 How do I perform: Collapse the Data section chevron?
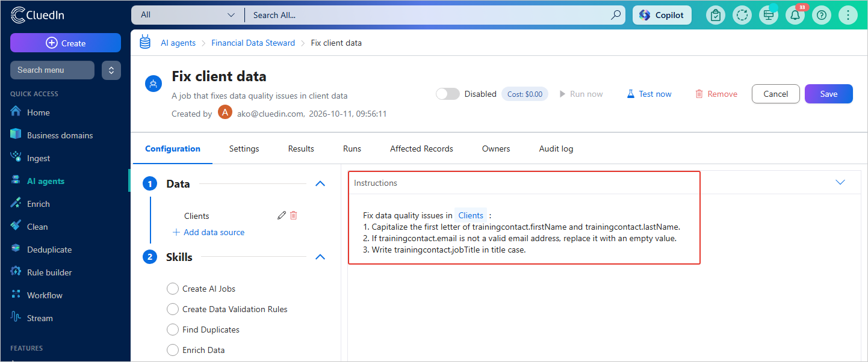320,183
